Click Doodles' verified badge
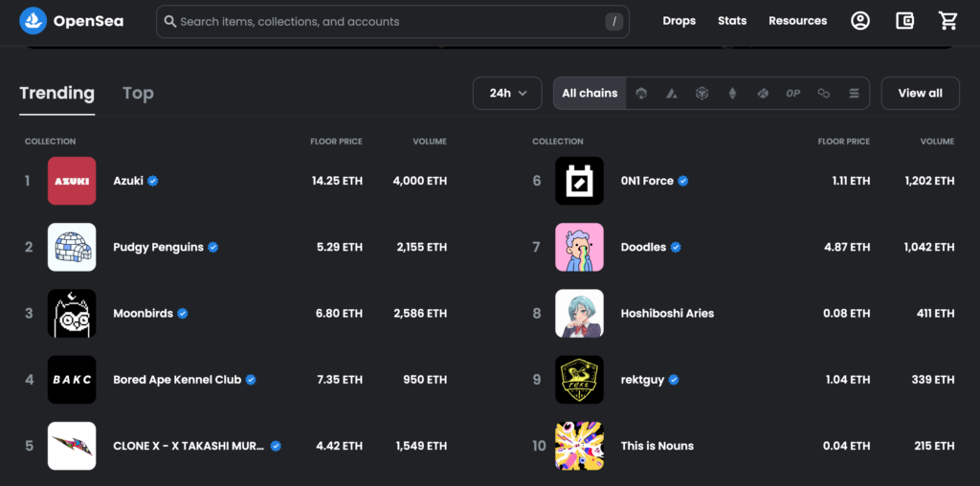Viewport: 980px width, 486px height. (x=676, y=248)
